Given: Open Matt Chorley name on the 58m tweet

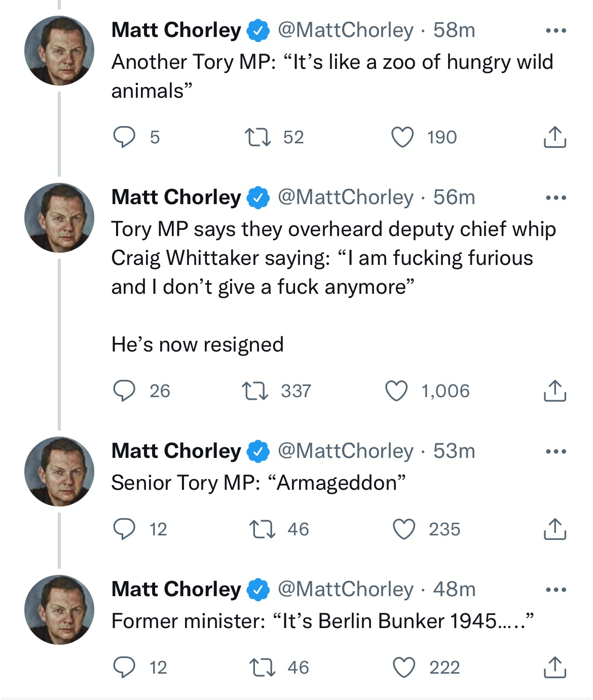Looking at the screenshot, I should pyautogui.click(x=176, y=30).
